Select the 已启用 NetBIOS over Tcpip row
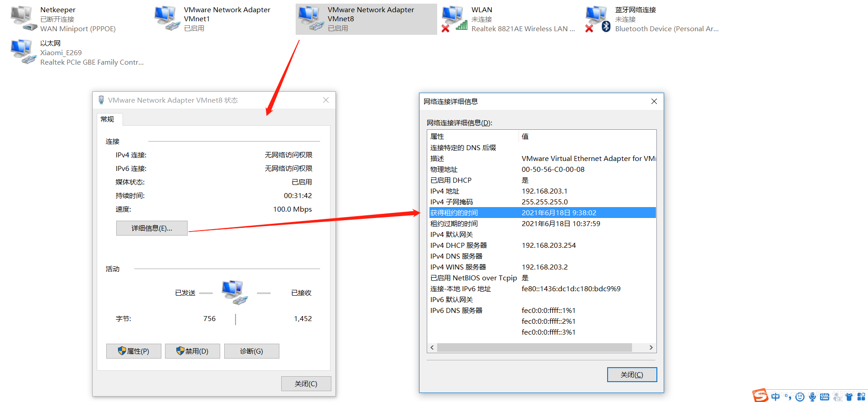The width and height of the screenshot is (868, 402). [x=542, y=278]
